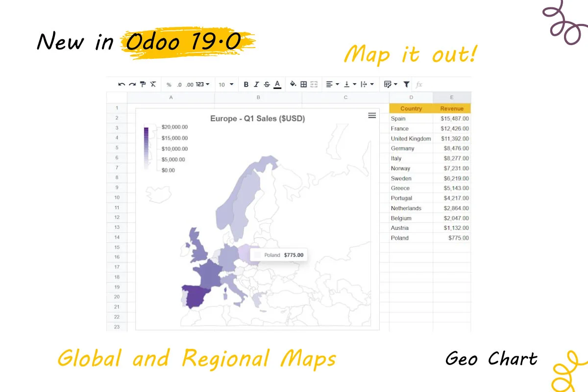Click the Clear formatting icon

pyautogui.click(x=153, y=84)
